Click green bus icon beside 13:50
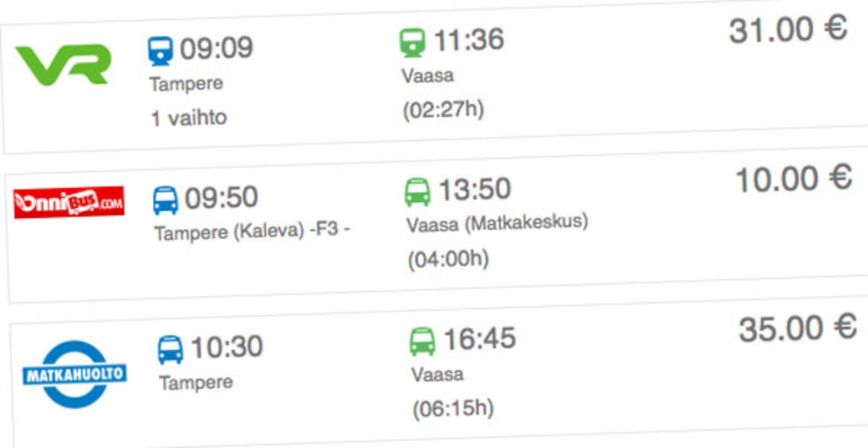The height and width of the screenshot is (448, 868). (x=417, y=191)
